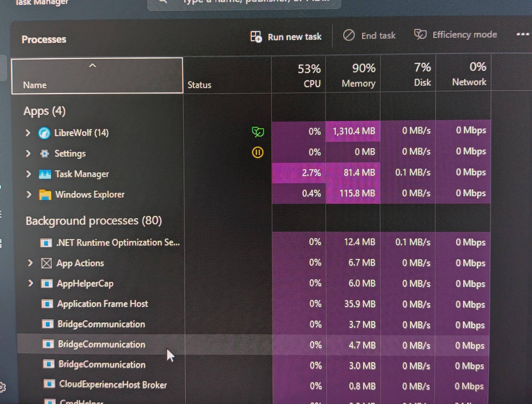Click the Task Manager app icon
This screenshot has height=404, width=532.
(x=45, y=174)
